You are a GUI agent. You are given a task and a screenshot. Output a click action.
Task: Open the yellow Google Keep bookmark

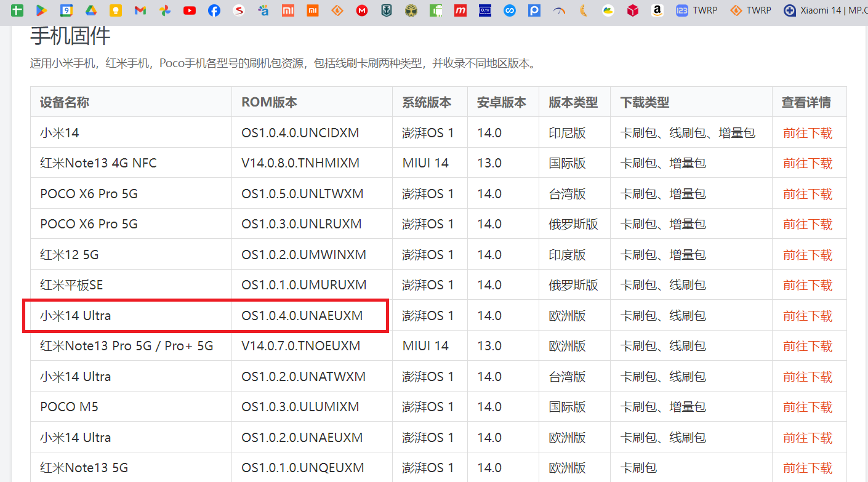pyautogui.click(x=116, y=10)
